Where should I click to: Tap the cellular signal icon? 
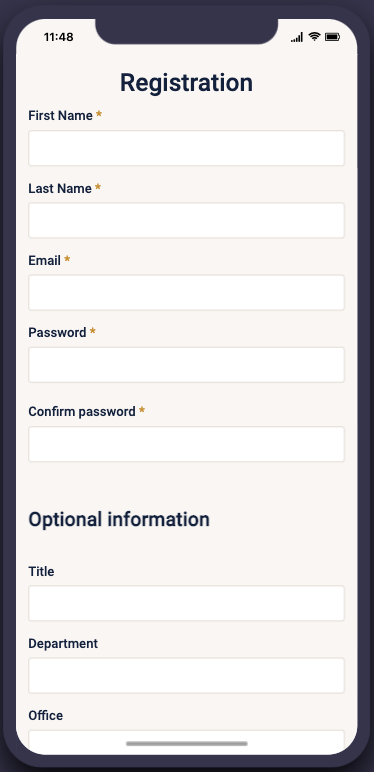point(297,37)
